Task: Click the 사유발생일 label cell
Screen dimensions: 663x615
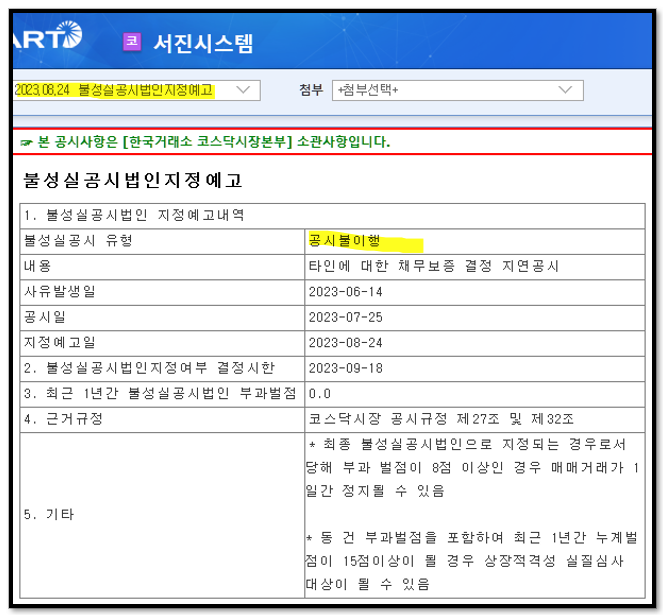Action: point(162,292)
